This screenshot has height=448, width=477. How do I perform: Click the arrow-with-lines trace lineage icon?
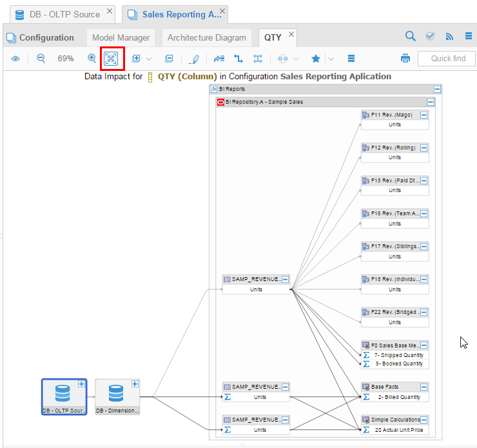tap(219, 59)
